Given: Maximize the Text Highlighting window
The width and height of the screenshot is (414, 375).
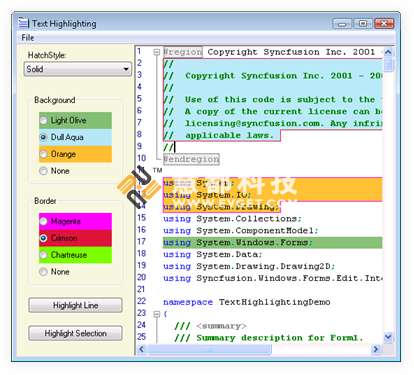Looking at the screenshot, I should click(363, 24).
